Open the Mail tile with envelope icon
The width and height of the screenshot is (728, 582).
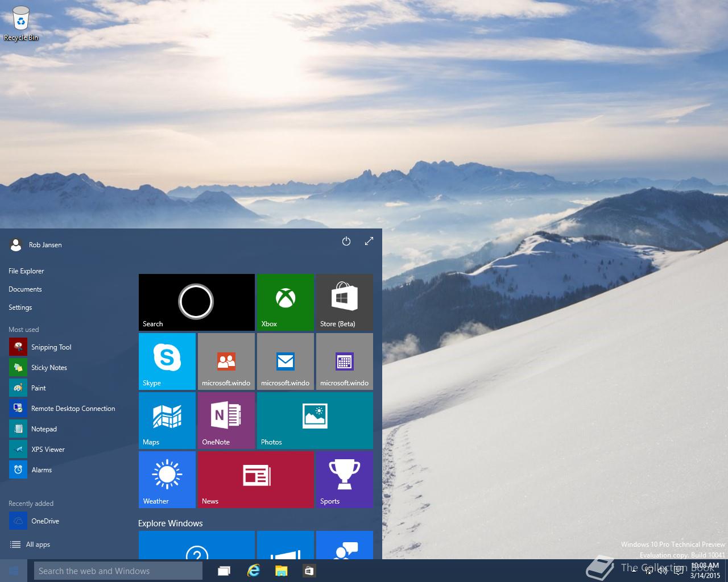(x=286, y=361)
